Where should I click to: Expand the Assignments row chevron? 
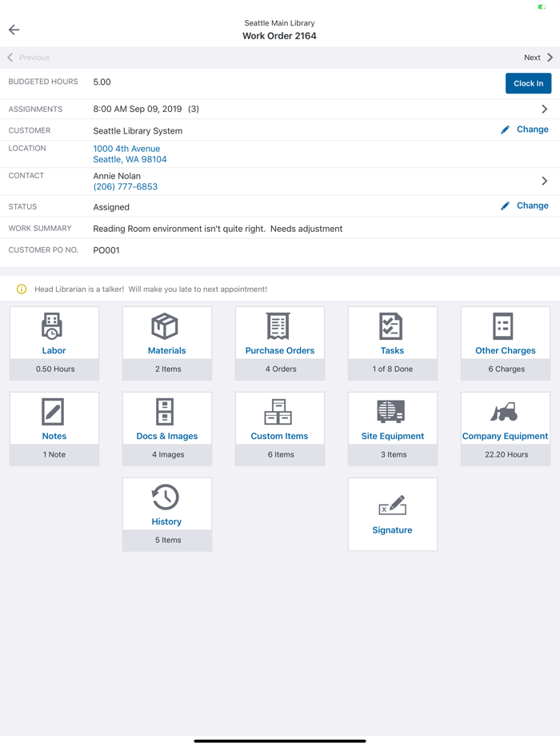pyautogui.click(x=544, y=109)
